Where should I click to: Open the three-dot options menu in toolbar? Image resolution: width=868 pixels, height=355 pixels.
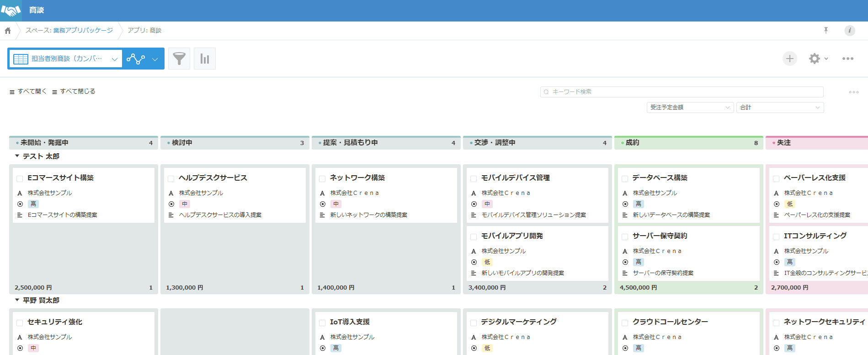click(848, 59)
